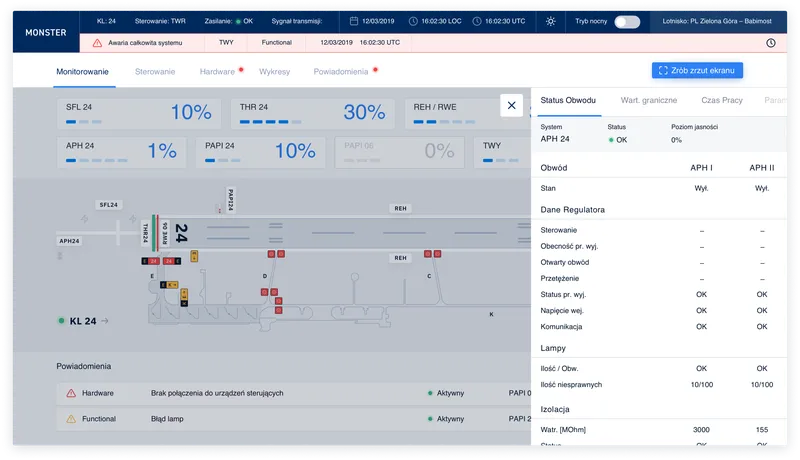The width and height of the screenshot is (800, 460).
Task: Click the green Zasilanie OK indicator
Action: click(238, 21)
